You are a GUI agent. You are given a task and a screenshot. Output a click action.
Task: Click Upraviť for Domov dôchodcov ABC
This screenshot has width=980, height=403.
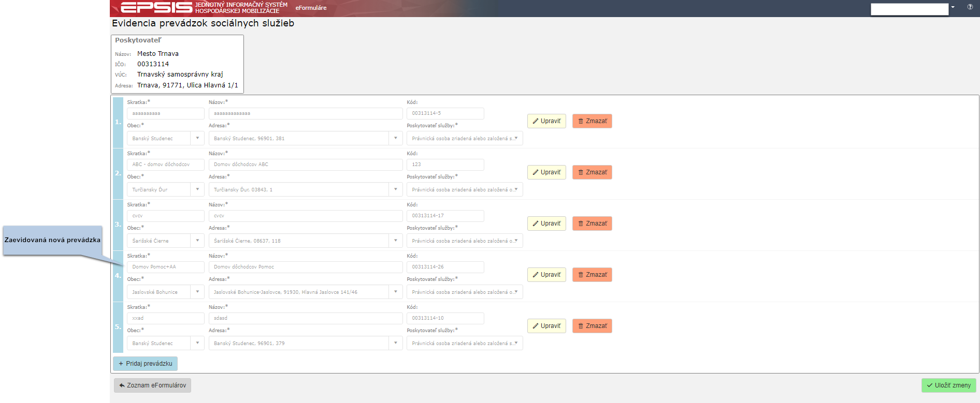[x=546, y=172]
